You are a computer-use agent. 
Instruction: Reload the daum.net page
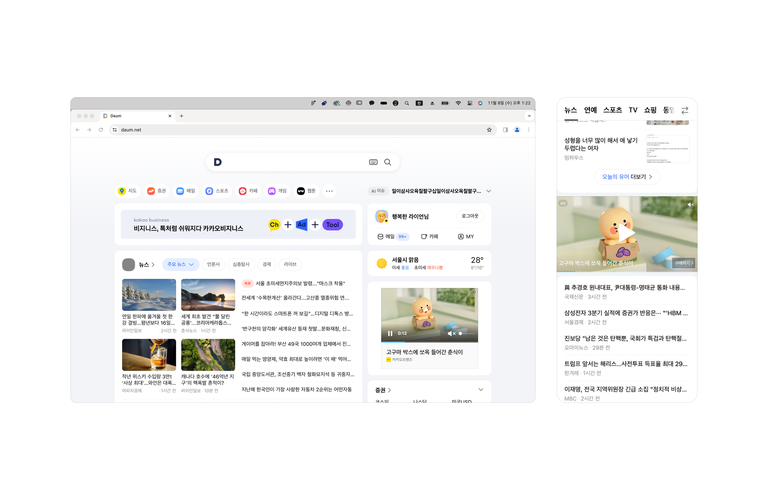[101, 130]
